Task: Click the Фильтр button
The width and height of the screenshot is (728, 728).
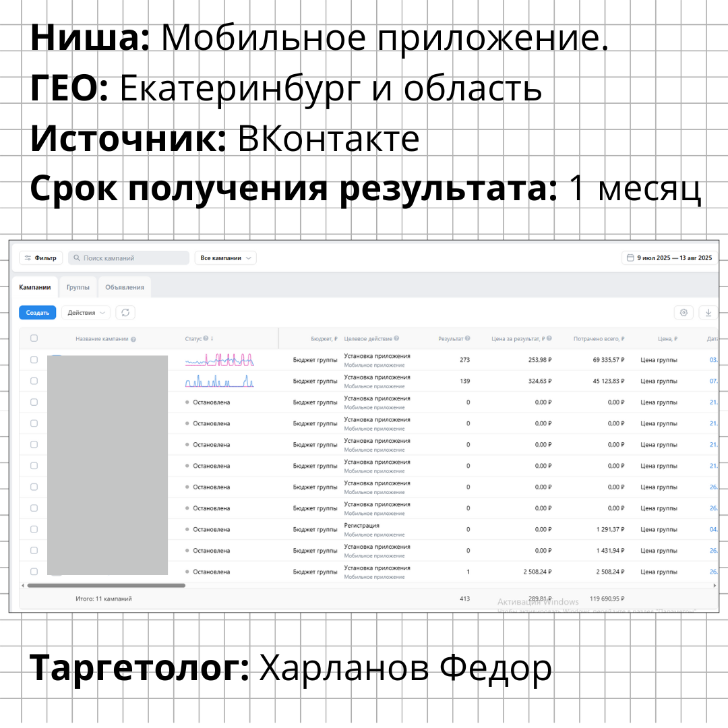Action: tap(41, 257)
